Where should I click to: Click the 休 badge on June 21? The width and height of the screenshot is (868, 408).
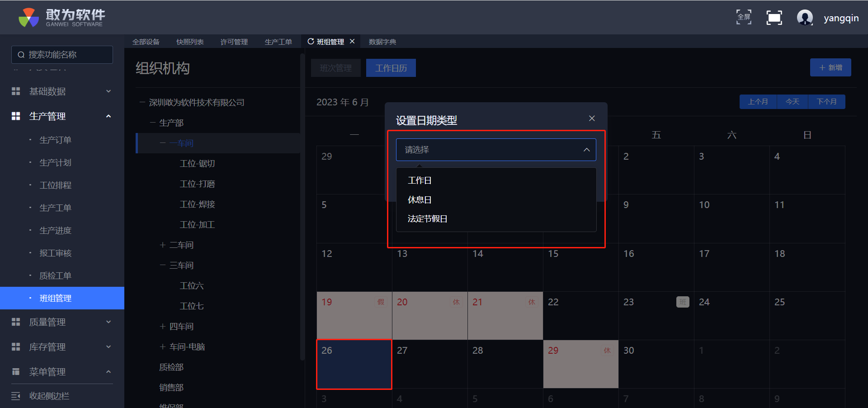click(x=532, y=302)
